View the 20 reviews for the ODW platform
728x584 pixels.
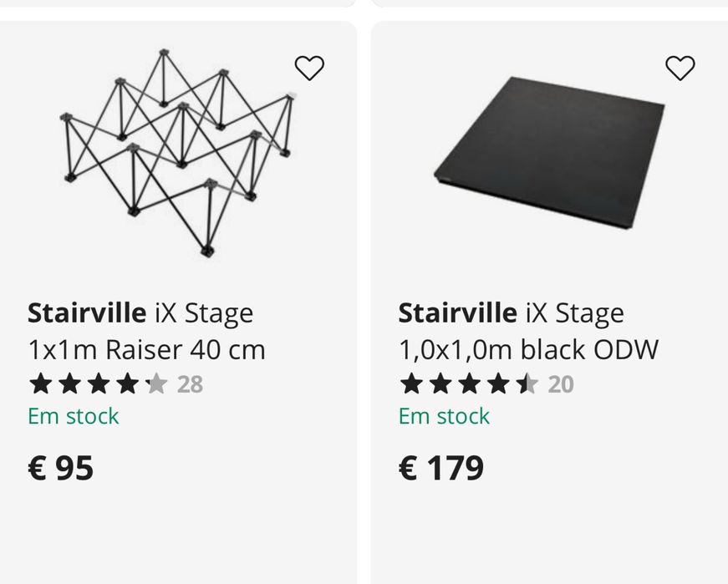coord(561,384)
